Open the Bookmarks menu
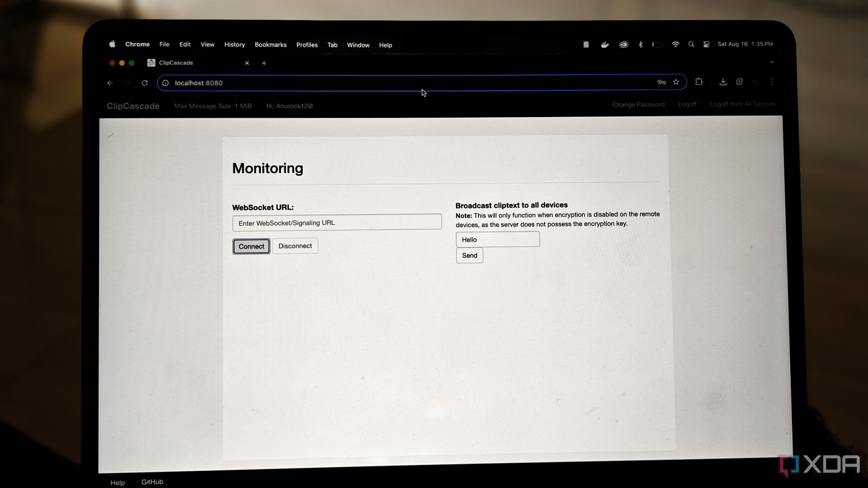This screenshot has height=488, width=868. click(x=270, y=45)
